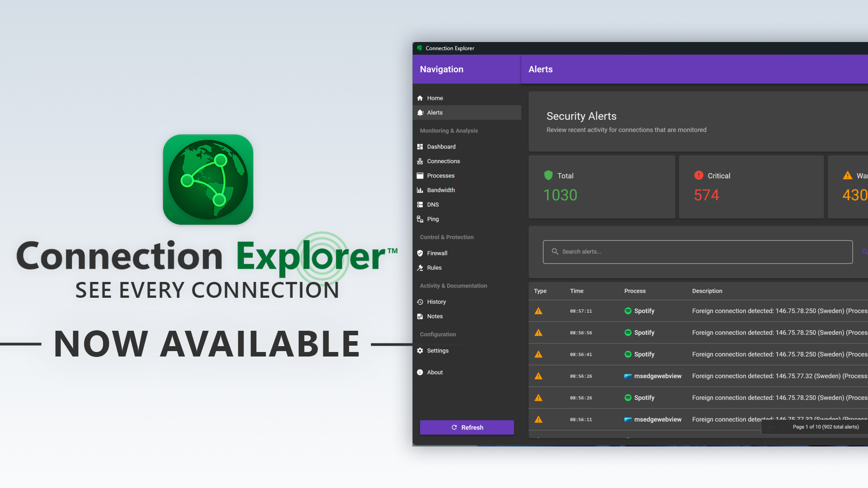Viewport: 868px width, 488px height.
Task: Open the Firewall shield item
Action: 467,253
